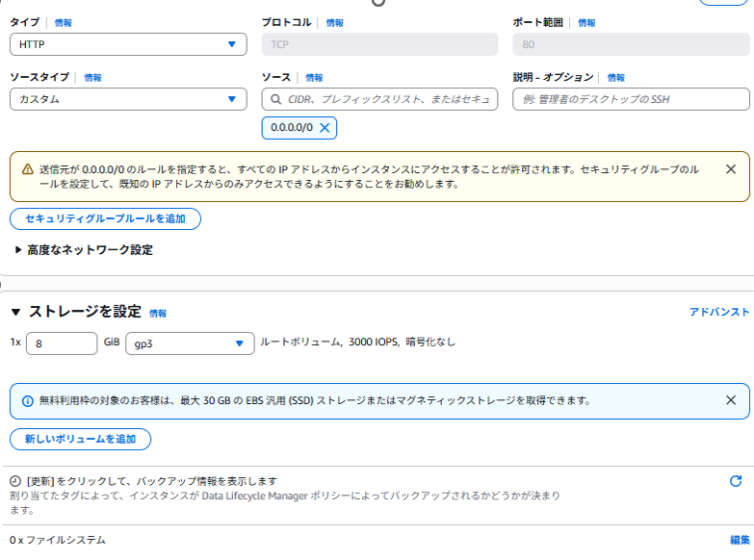
Task: Click the 説明 - オプション description field
Action: click(631, 99)
